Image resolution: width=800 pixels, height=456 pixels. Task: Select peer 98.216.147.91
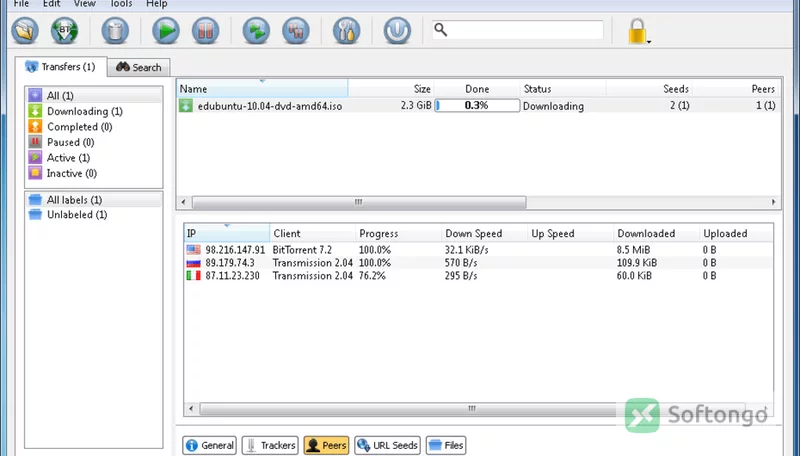[479, 250]
